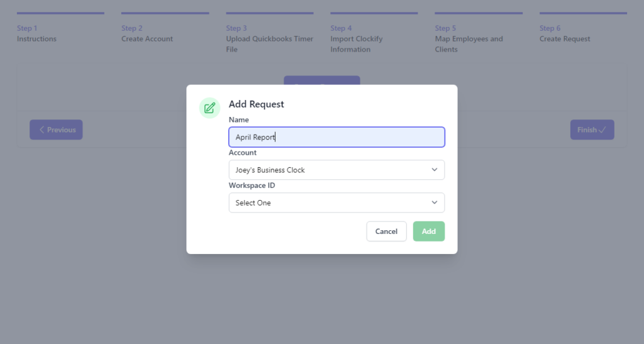Click the left chevron icon on Previous
Screen dimensions: 644x344
(42, 130)
